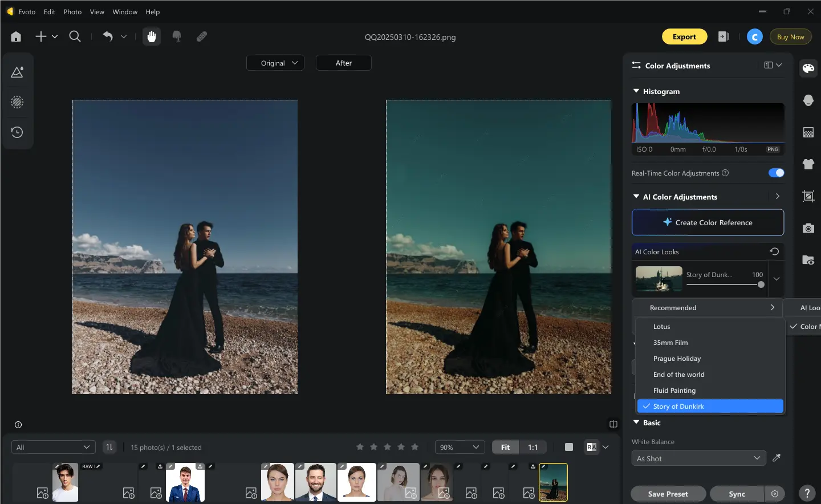821x504 pixels.
Task: Click the Export button
Action: click(684, 36)
